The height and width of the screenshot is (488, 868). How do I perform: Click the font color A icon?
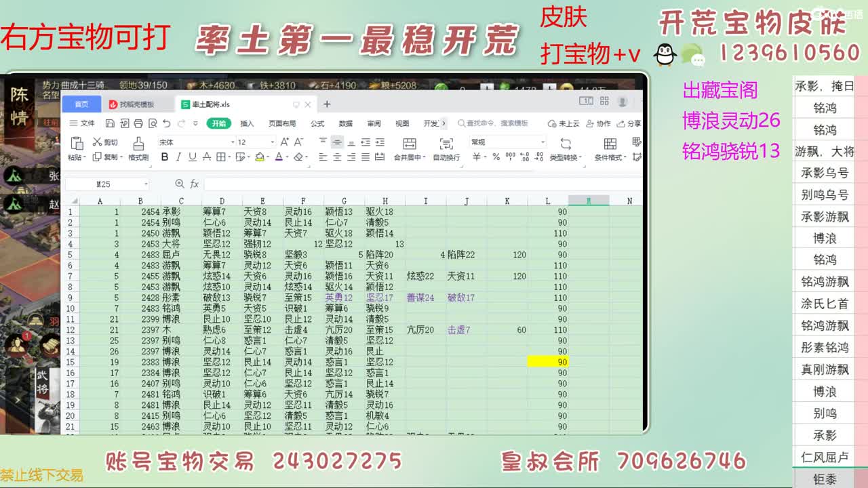278,157
